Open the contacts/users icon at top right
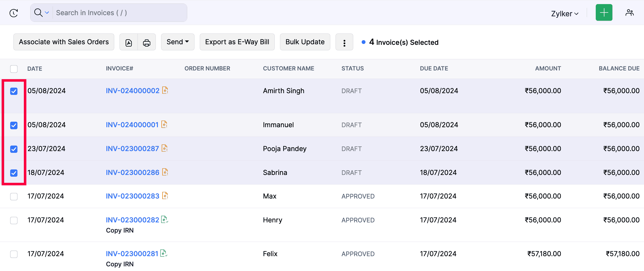The image size is (644, 271). coord(629,13)
